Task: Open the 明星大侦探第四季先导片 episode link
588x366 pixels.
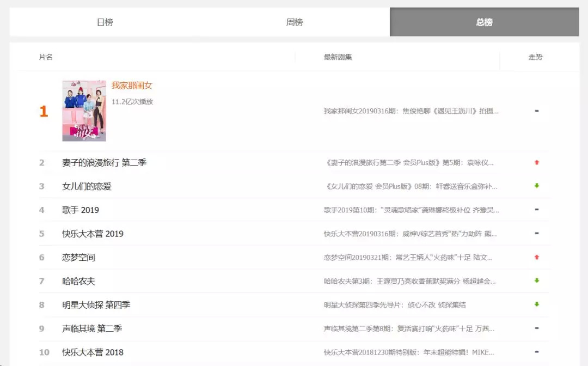Action: (394, 305)
